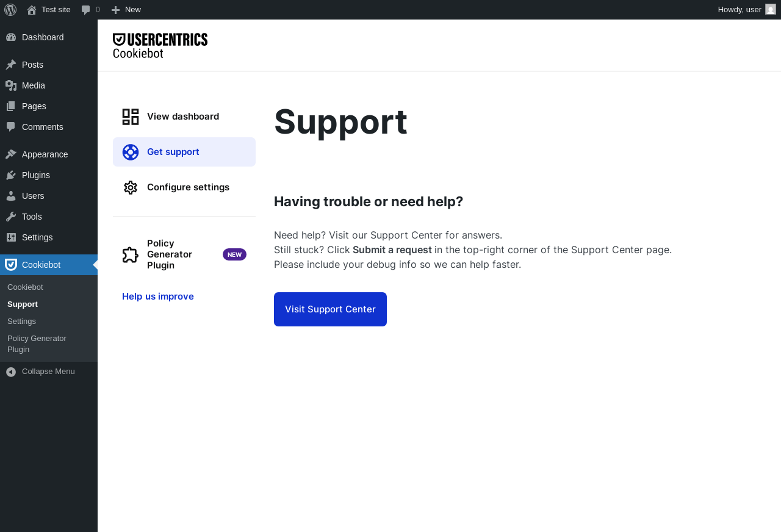The image size is (781, 532).
Task: Open the New content dropdown
Action: (x=126, y=10)
